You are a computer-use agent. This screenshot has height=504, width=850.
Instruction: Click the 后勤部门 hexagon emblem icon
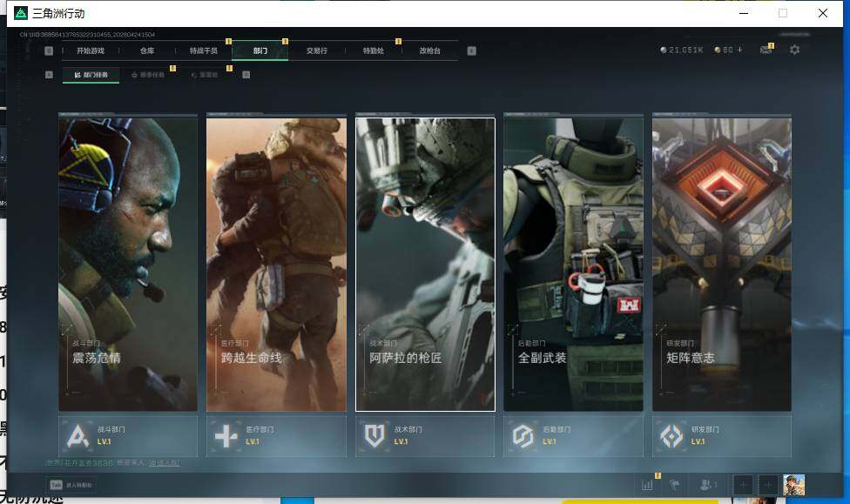click(x=523, y=436)
